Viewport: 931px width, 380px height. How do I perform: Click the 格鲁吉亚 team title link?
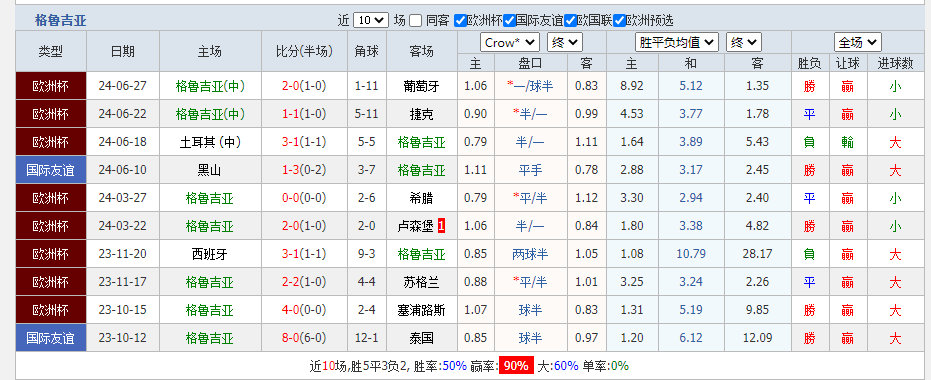61,21
